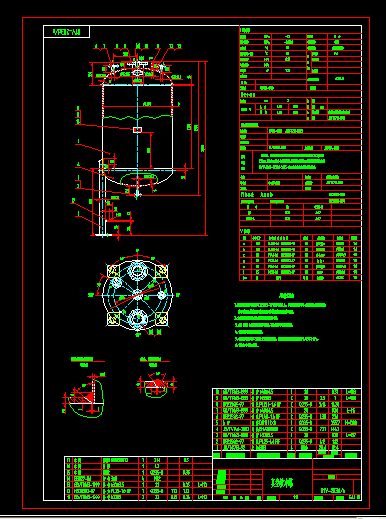Click the lower-left weld detail view
The height and width of the screenshot is (519, 386).
(83, 387)
